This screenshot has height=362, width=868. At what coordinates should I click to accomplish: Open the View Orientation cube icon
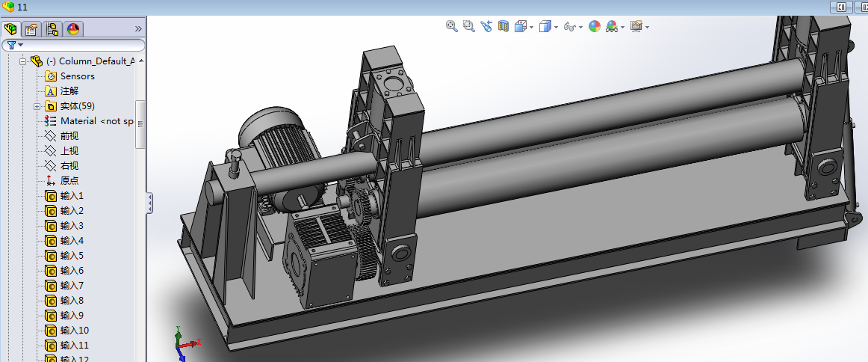[521, 26]
